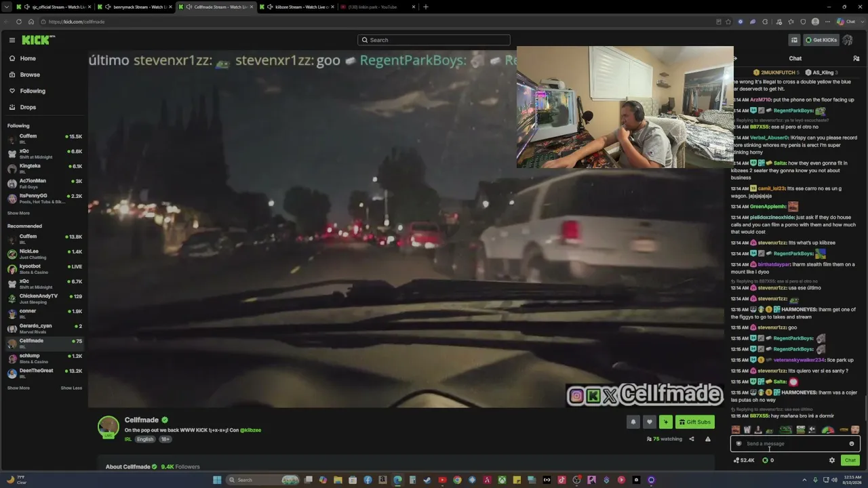Screen dimensions: 868x488
Task: Open kyootbot recommended channel
Action: point(44,269)
